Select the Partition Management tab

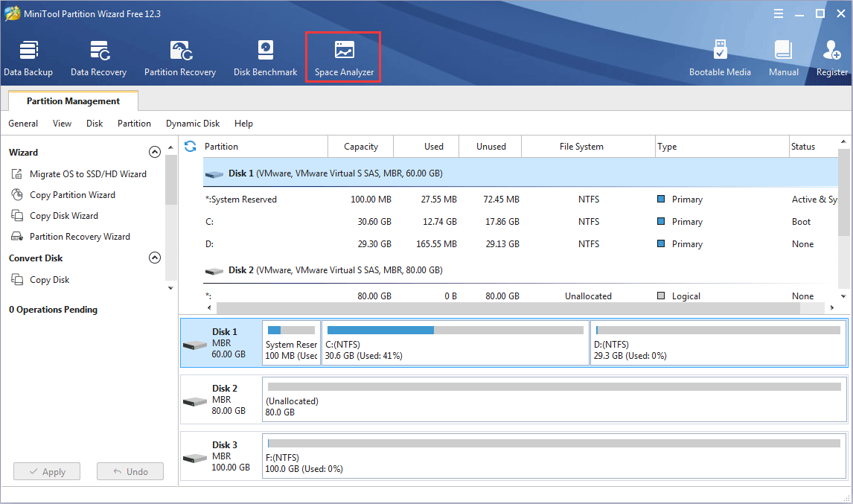[x=74, y=101]
